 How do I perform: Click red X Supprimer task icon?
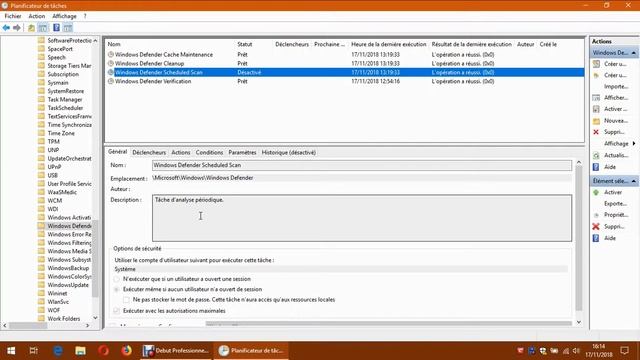tap(596, 227)
